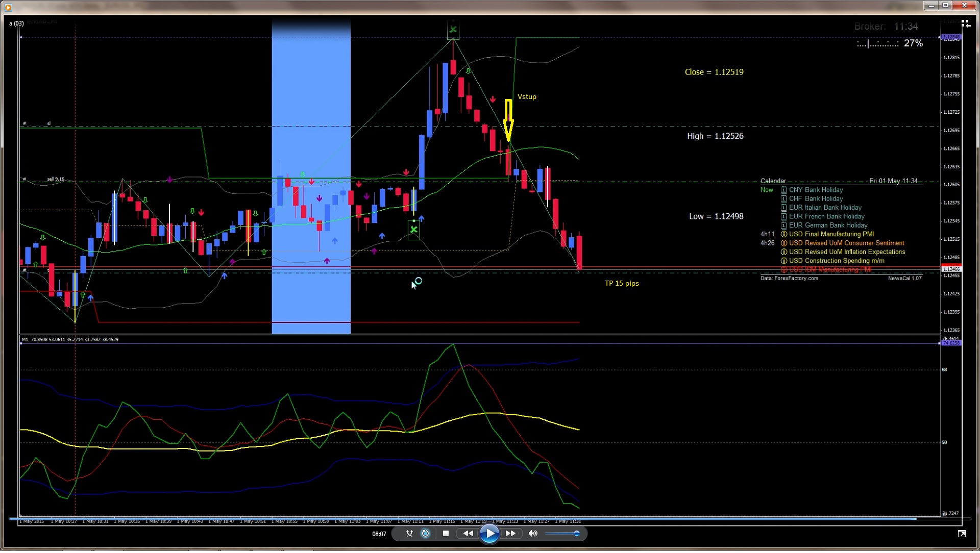The image size is (980, 553).
Task: Click the 'Fri 01 May 11:34' date
Action: (893, 181)
